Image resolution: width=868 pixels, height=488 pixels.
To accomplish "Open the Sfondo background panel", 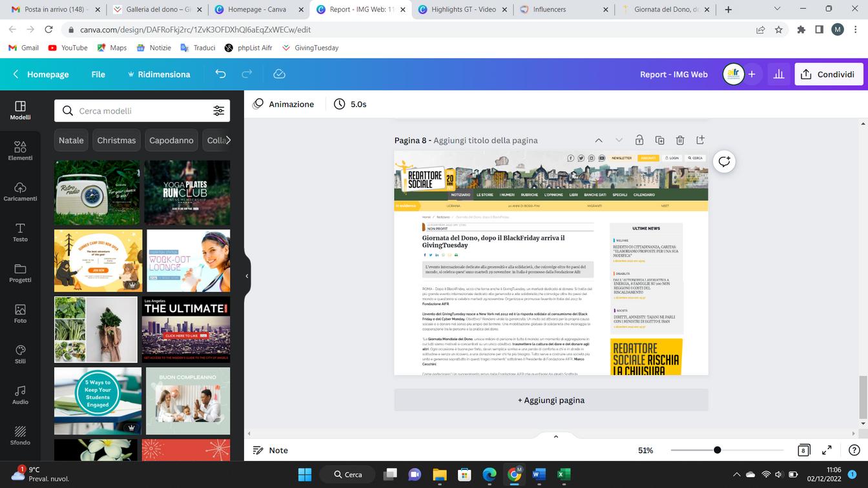I will point(20,436).
